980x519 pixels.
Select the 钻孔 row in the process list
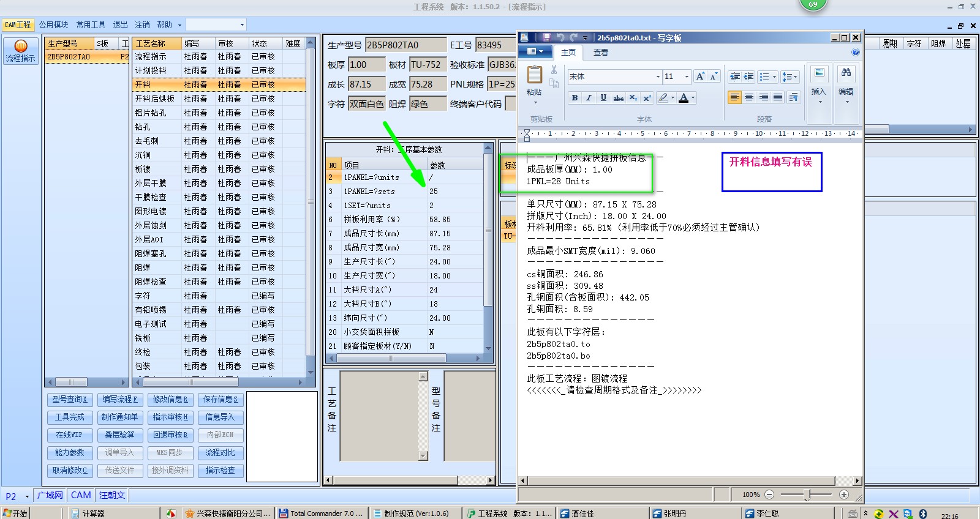[x=219, y=127]
